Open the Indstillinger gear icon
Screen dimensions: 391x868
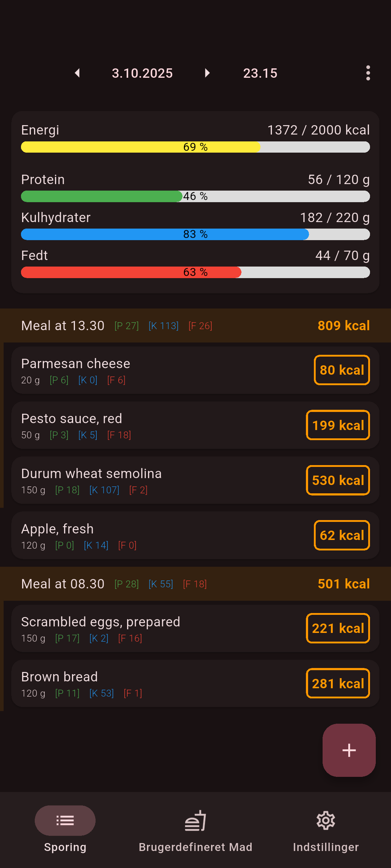click(x=326, y=820)
